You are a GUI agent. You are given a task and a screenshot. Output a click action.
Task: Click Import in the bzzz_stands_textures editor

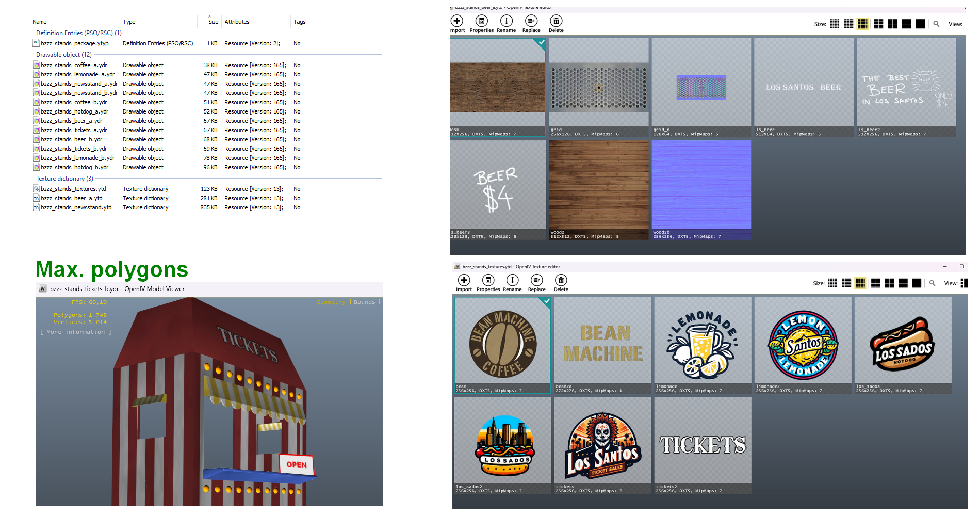(x=464, y=283)
